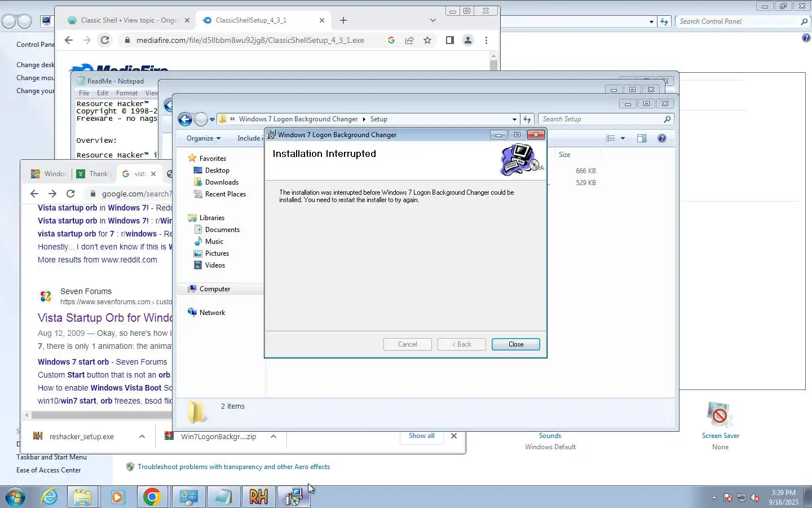Click Windows 7 Logon Background Changer breadcrumb

pos(298,119)
